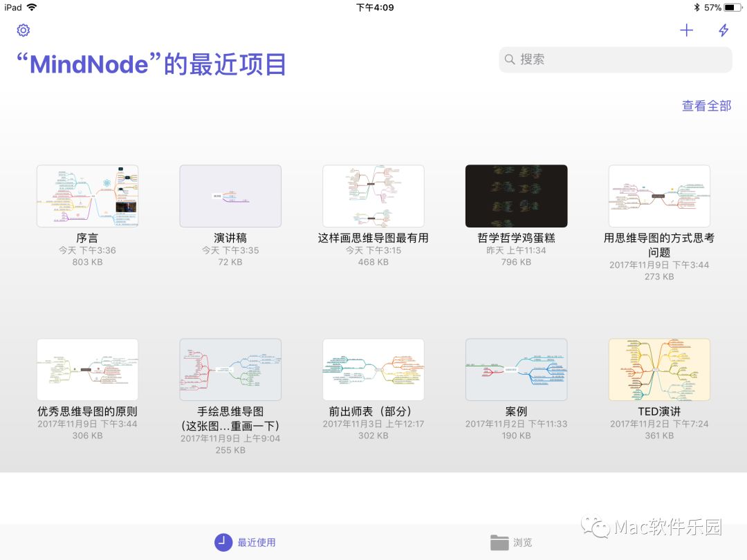The image size is (747, 560).
Task: Select the file name 序言
Action: [x=87, y=238]
